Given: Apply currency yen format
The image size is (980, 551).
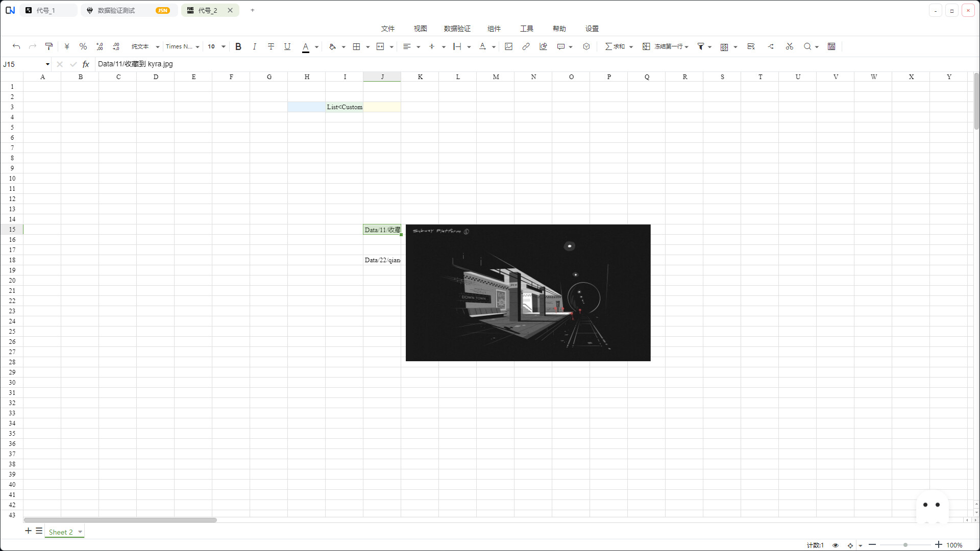Looking at the screenshot, I should coord(67,46).
